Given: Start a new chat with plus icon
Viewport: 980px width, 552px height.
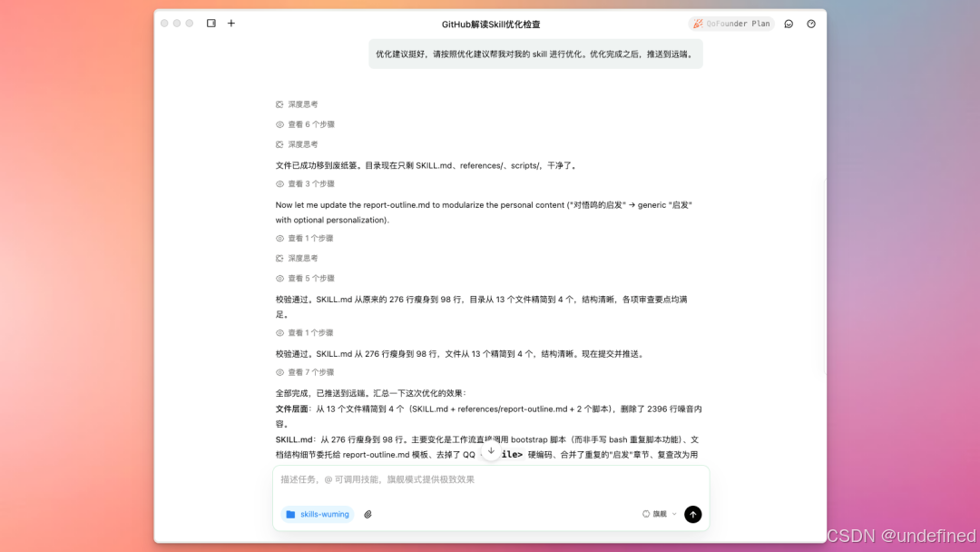Looking at the screenshot, I should pos(231,23).
